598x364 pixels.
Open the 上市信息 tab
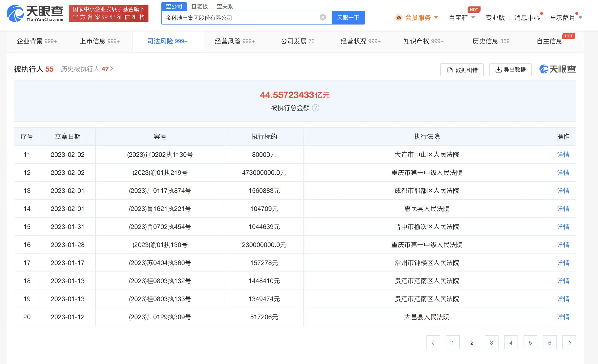coord(100,41)
